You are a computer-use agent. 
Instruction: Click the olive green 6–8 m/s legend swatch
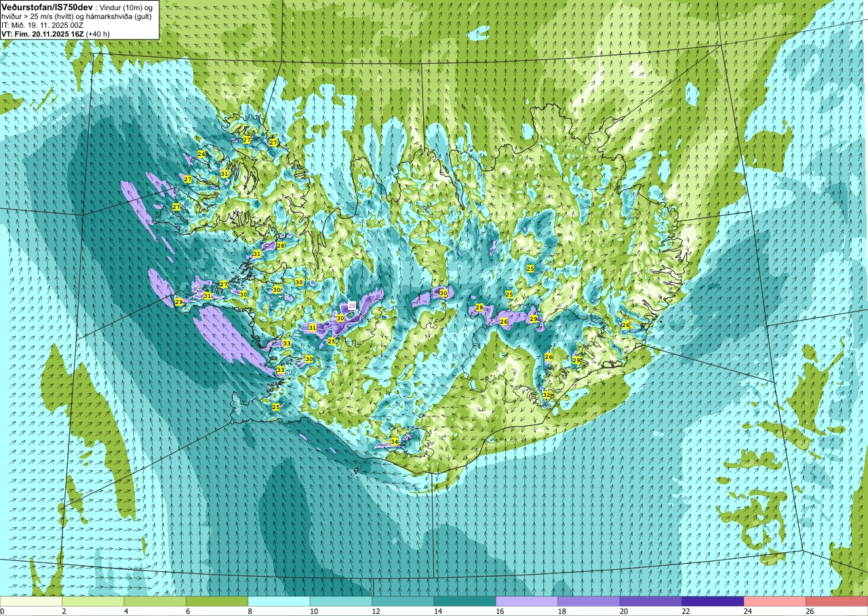point(217,601)
